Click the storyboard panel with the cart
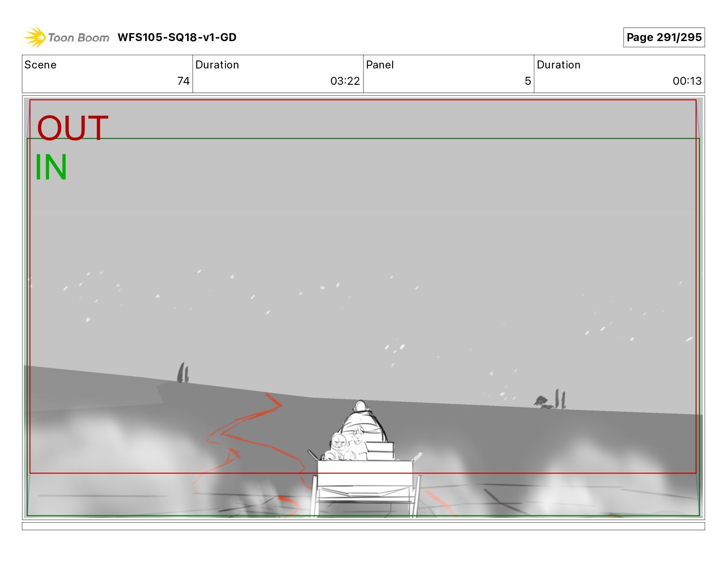The image size is (728, 563). click(x=363, y=307)
